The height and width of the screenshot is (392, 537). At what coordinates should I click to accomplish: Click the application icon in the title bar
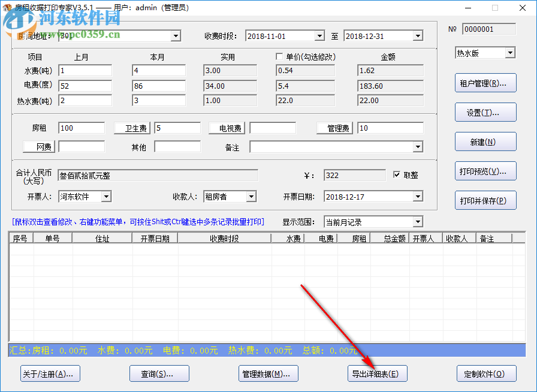click(7, 7)
